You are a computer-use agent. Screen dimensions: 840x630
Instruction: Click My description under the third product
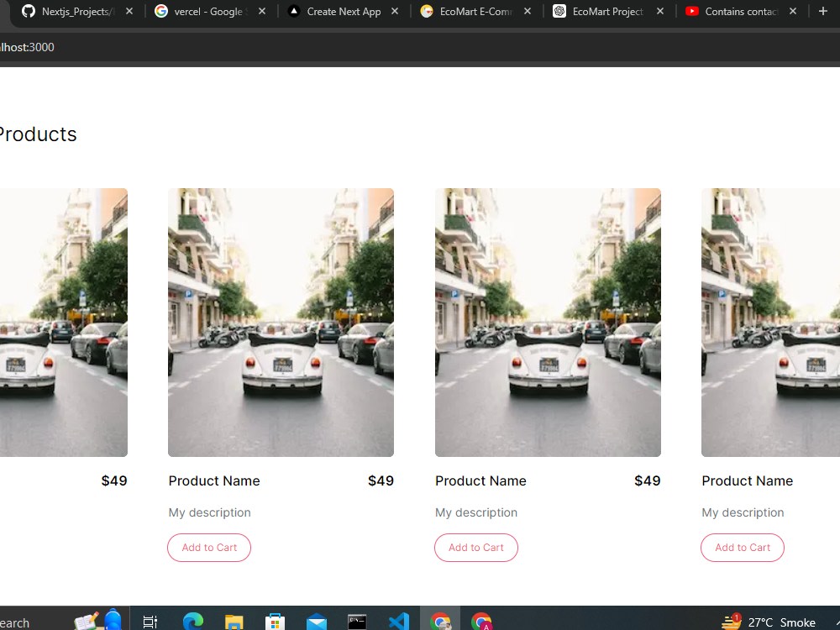476,512
